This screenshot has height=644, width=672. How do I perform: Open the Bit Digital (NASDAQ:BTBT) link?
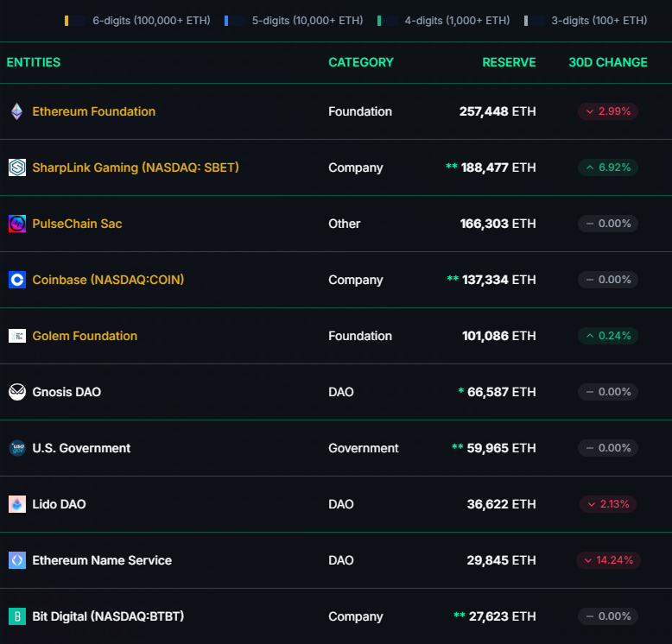(x=108, y=616)
